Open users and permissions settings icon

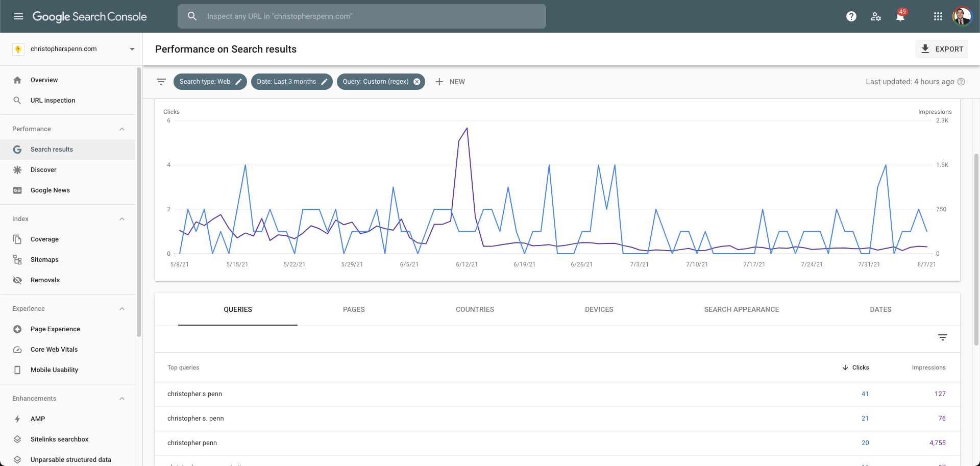click(876, 16)
